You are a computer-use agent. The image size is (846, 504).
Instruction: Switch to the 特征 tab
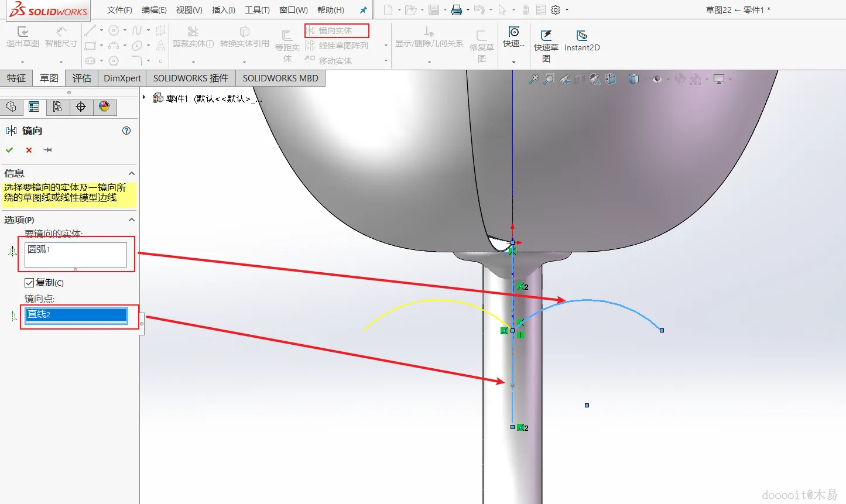coord(16,78)
